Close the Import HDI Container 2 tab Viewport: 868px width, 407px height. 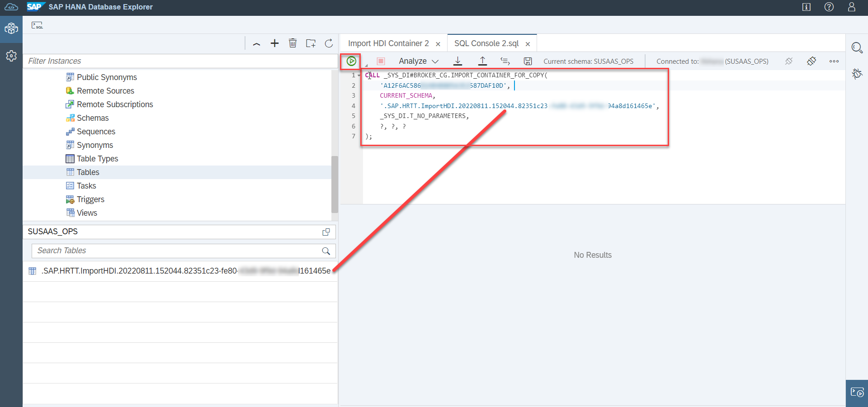(438, 44)
